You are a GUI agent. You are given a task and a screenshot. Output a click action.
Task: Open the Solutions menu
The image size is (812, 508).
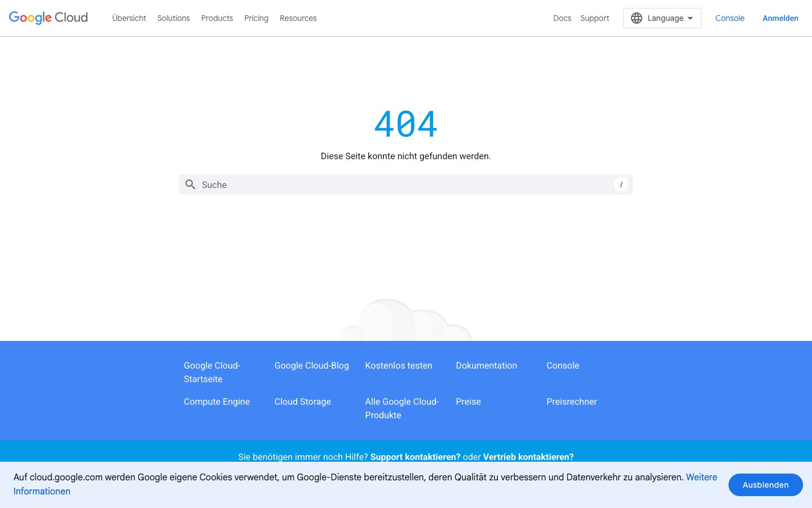point(173,18)
